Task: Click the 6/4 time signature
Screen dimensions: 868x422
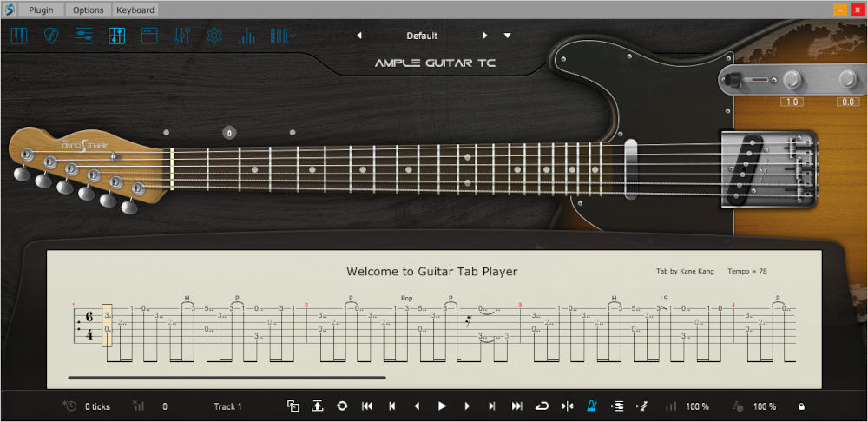Action: click(89, 326)
